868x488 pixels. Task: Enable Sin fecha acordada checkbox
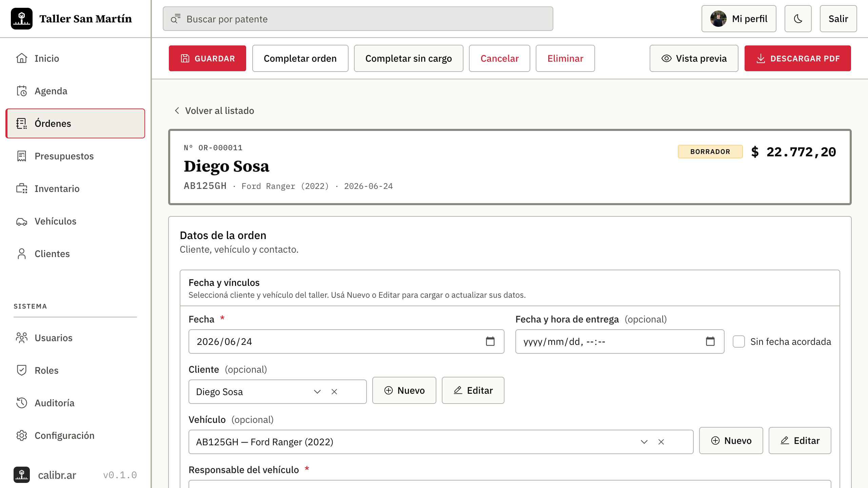(739, 341)
